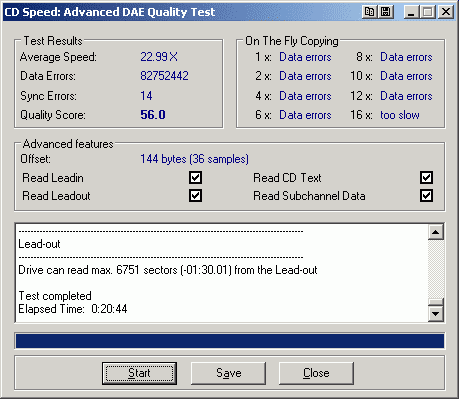The image size is (459, 399).
Task: Click the 'Drive can read max. 6751 sectors' line
Action: coord(168,270)
